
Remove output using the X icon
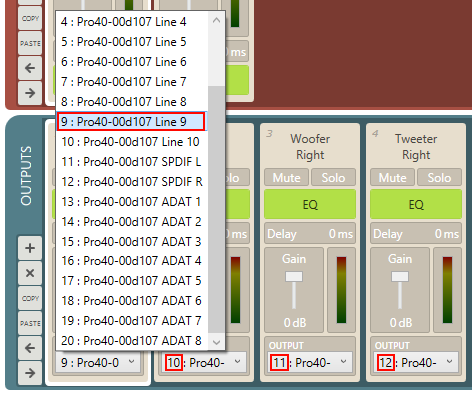[30, 273]
